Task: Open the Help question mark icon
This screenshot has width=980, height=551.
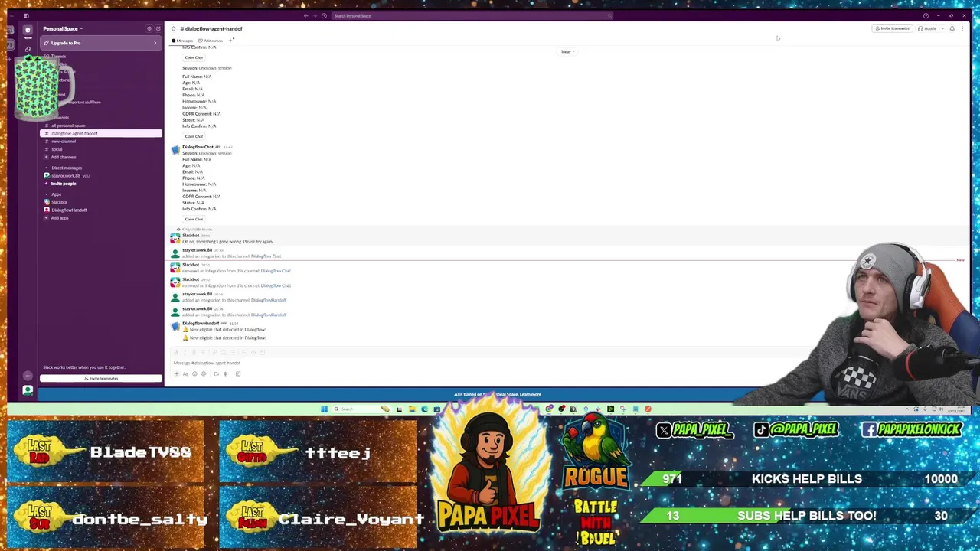Action: click(x=926, y=15)
